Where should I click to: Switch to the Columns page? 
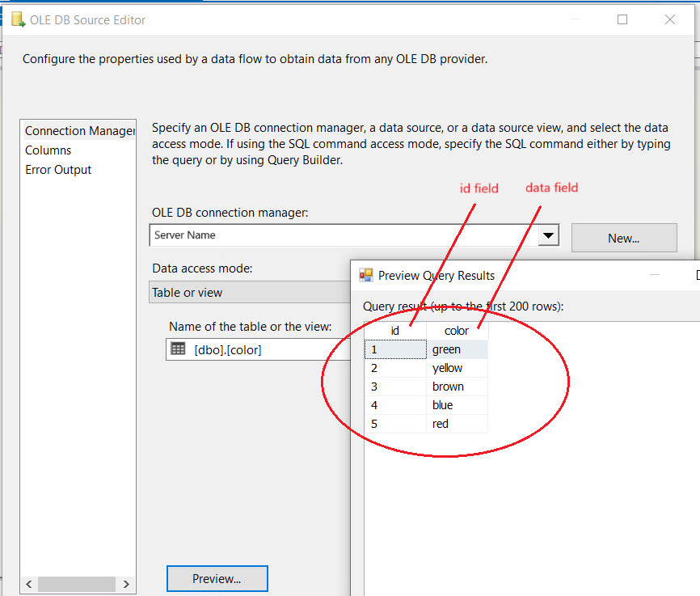pos(48,150)
